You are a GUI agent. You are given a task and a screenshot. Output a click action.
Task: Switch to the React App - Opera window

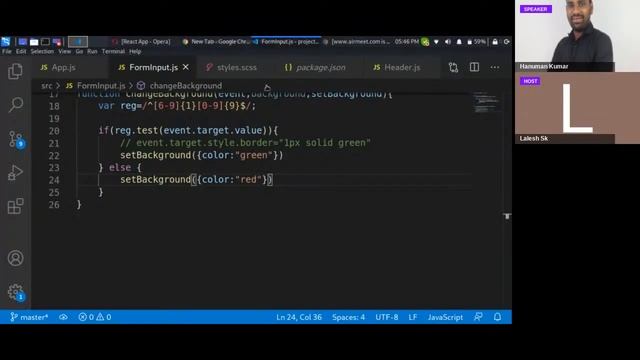141,42
